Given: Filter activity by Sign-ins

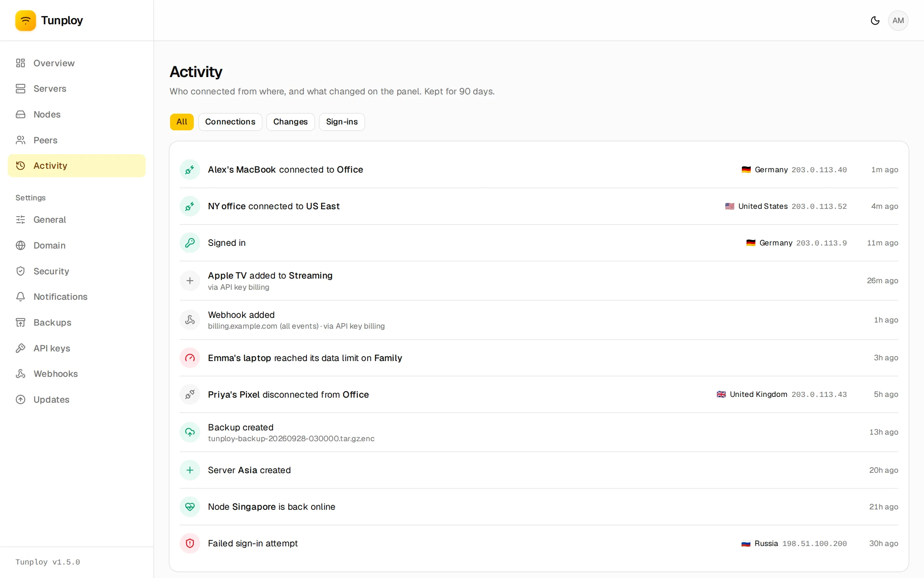Looking at the screenshot, I should pyautogui.click(x=342, y=122).
